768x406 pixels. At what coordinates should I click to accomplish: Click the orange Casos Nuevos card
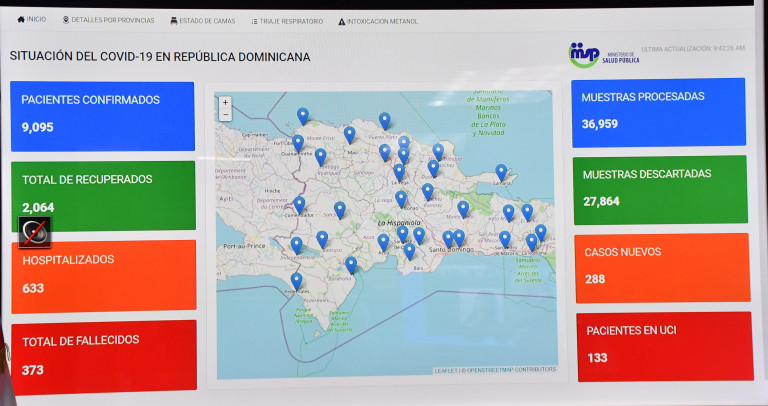[661, 267]
